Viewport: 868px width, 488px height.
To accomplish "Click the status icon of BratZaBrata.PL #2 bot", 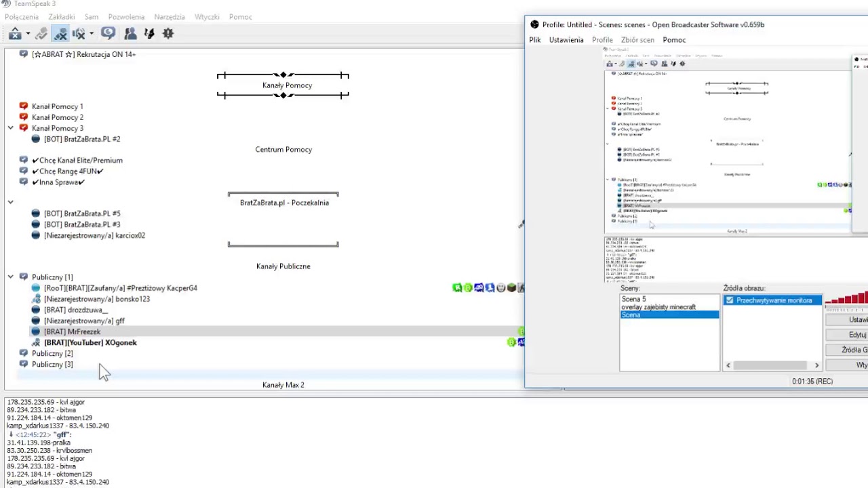I will pos(36,139).
